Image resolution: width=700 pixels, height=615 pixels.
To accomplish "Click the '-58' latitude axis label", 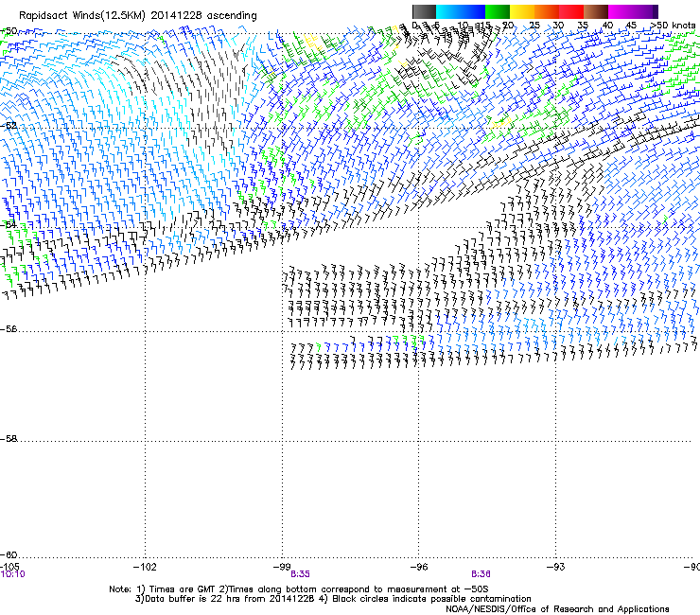I will tap(9, 439).
